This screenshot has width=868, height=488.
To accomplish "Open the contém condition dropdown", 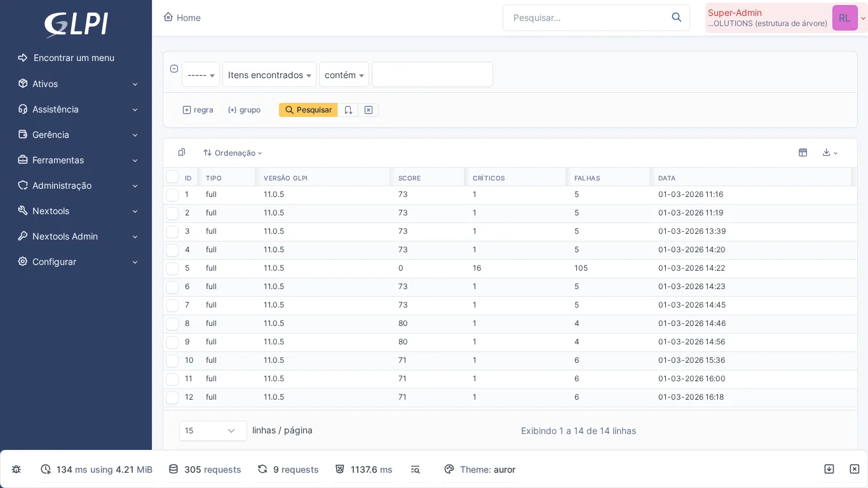I will tap(344, 74).
